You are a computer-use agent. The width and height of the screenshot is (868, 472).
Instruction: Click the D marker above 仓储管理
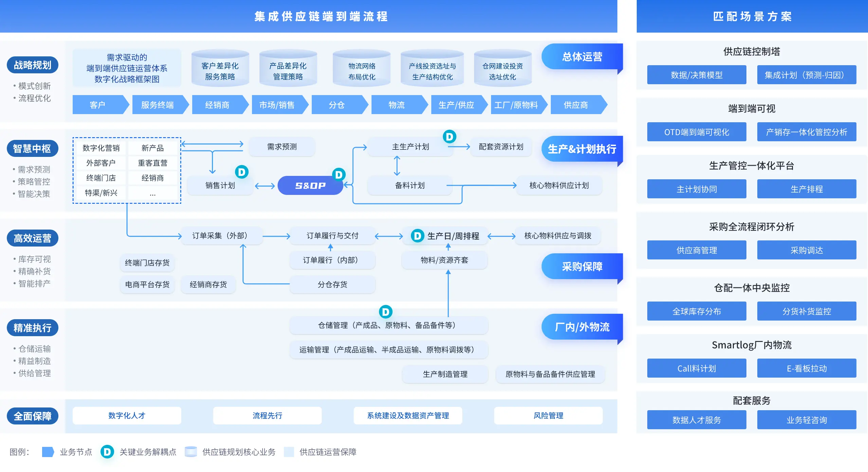385,311
